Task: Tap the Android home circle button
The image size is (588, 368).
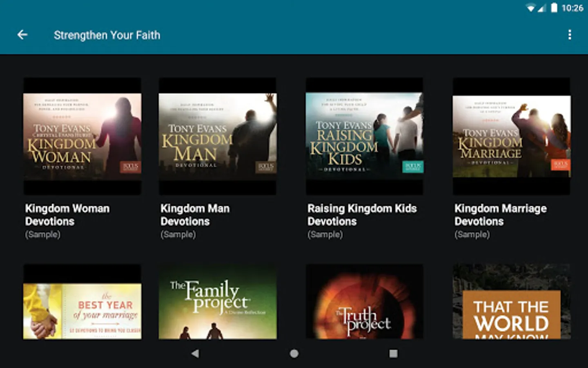Action: 294,353
